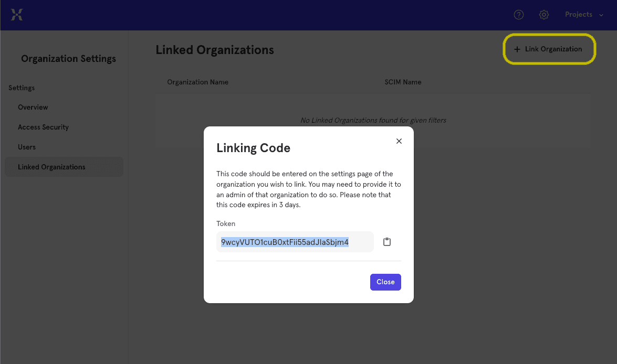
Task: Close the Linking Code dialog with Close button
Action: click(385, 282)
